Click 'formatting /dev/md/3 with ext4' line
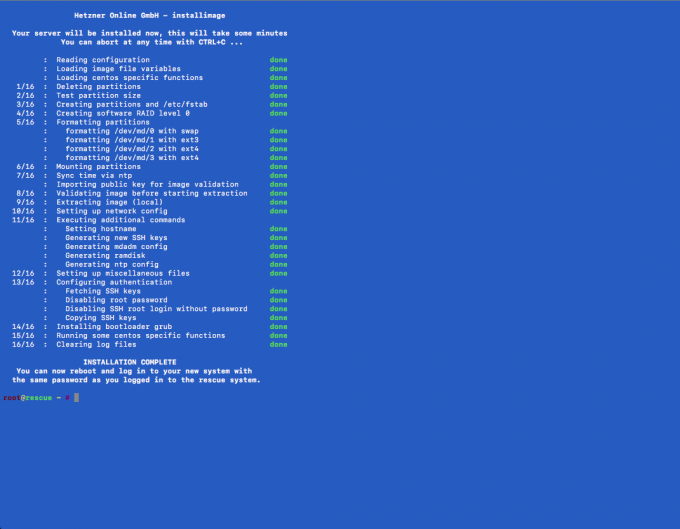The height and width of the screenshot is (529, 680). point(132,158)
